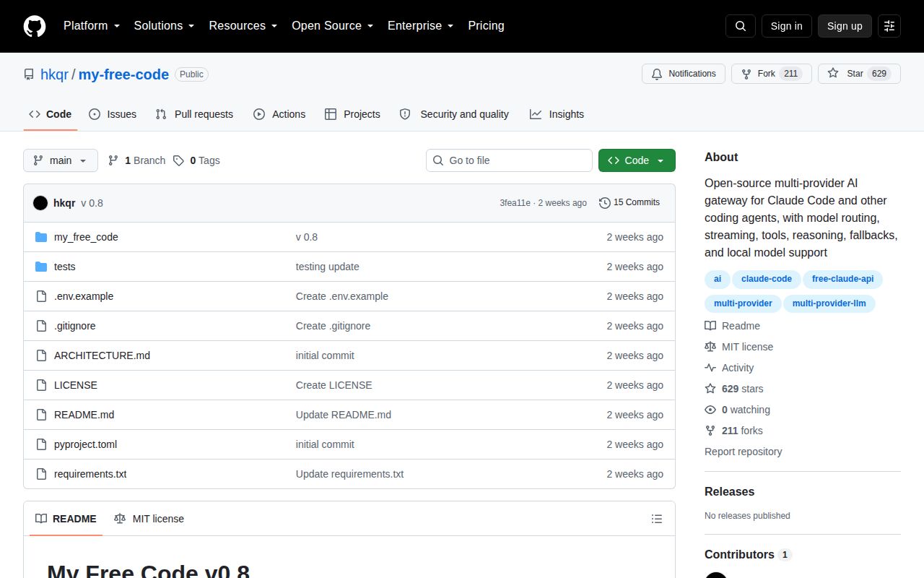The image size is (924, 578).
Task: Click the pulse icon next to Activity
Action: (710, 368)
